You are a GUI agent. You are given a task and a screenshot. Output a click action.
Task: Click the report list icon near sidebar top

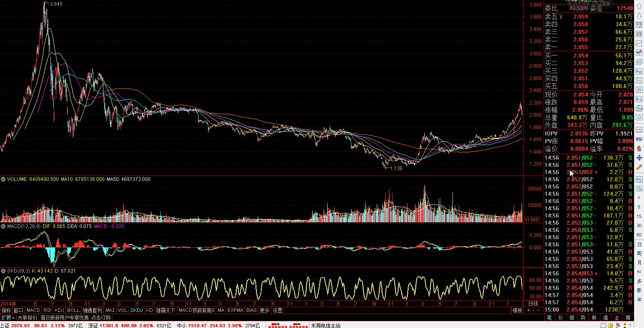pyautogui.click(x=639, y=25)
